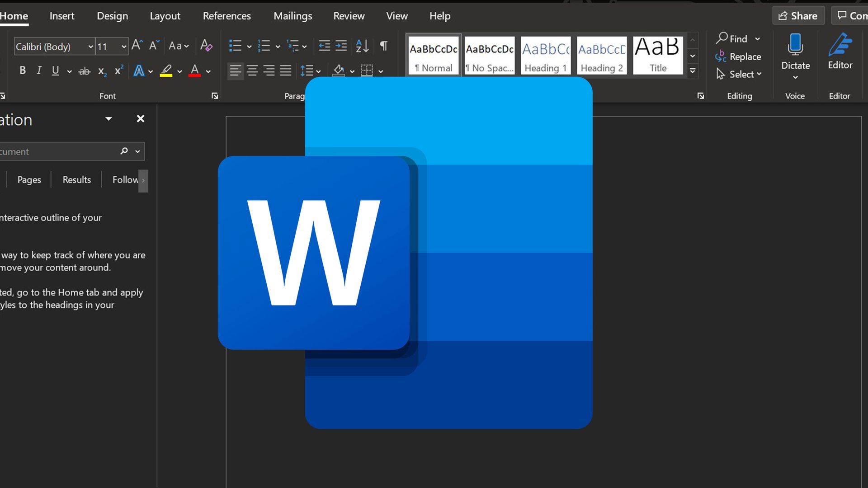Screen dimensions: 868x488
Task: Start the Editor pane
Action: 839,50
